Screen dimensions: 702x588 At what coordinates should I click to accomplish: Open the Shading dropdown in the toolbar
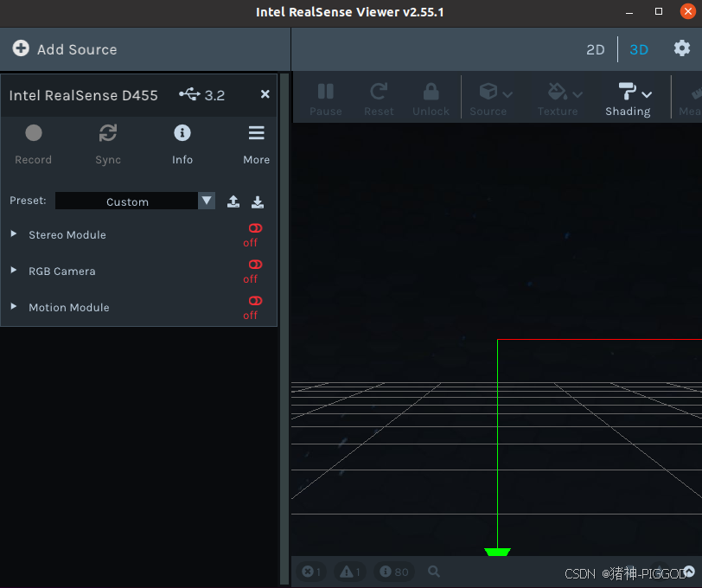point(629,99)
